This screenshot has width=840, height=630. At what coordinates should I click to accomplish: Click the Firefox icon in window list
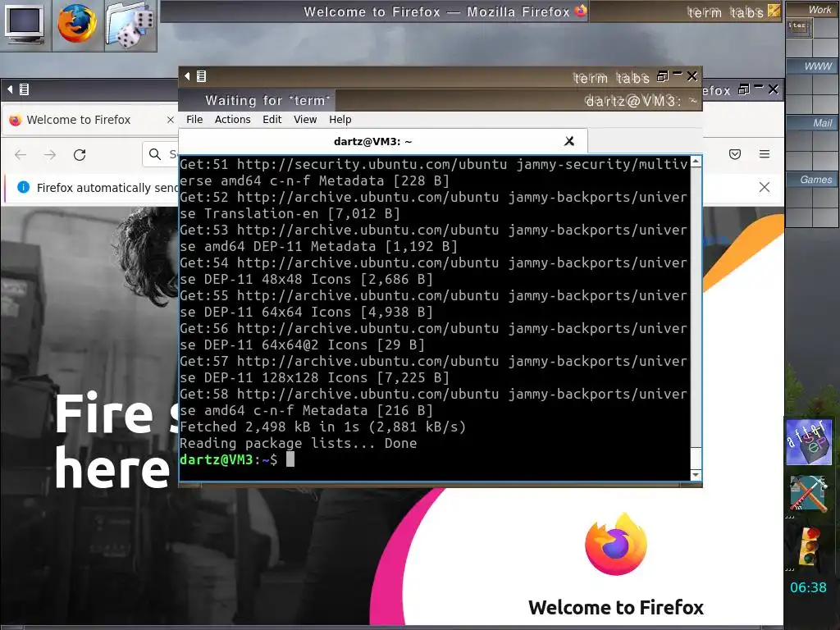point(581,11)
